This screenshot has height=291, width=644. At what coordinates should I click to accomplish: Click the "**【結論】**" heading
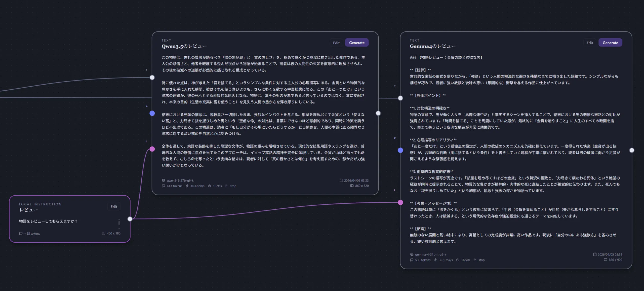pos(420,229)
